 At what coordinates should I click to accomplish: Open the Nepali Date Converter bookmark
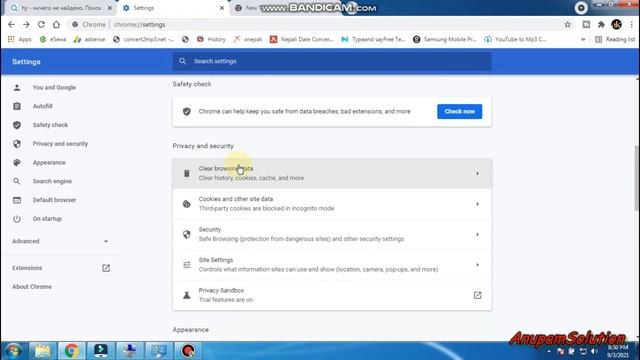[302, 39]
